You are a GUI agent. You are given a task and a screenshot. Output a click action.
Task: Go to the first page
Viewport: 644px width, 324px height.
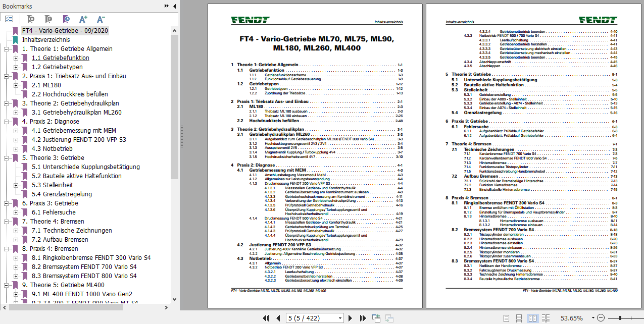coord(266,318)
